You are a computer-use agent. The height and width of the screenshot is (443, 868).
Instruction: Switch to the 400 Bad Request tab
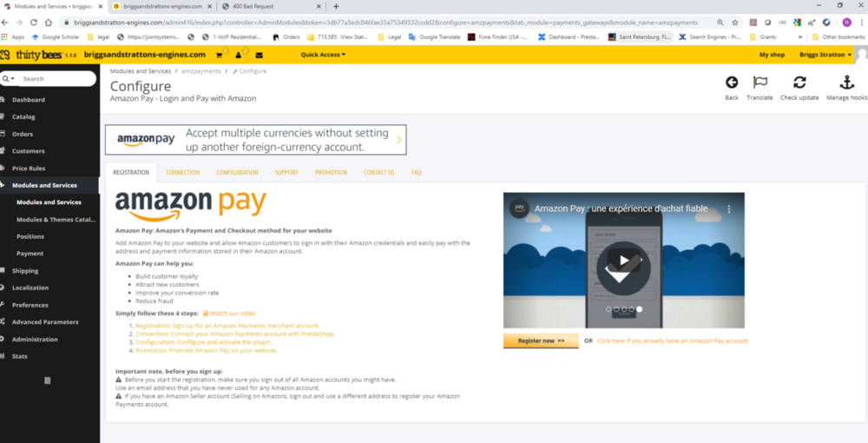point(270,7)
